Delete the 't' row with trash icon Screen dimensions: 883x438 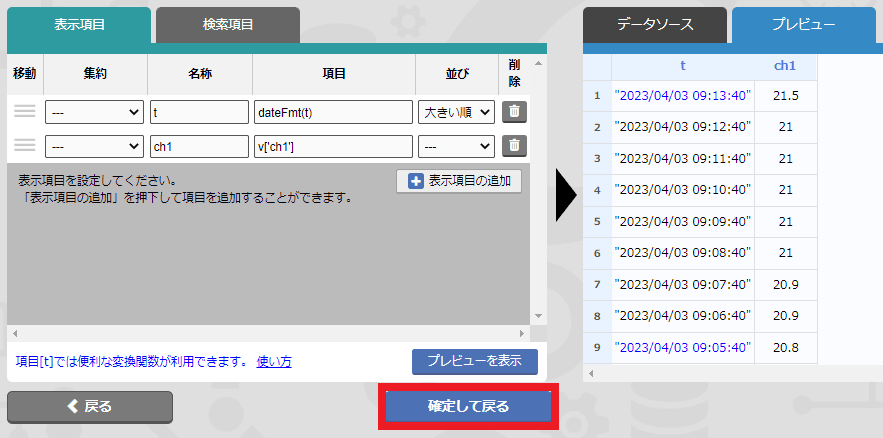513,112
